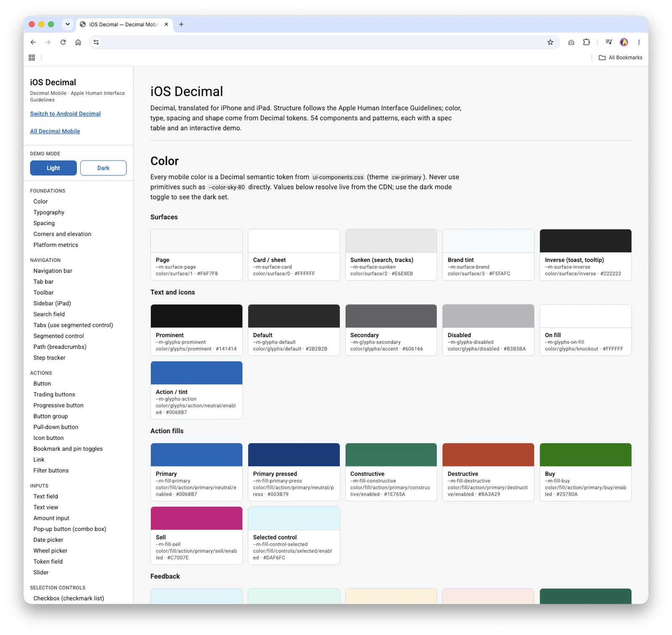Select the Light demo mode
This screenshot has width=672, height=635.
pyautogui.click(x=53, y=168)
